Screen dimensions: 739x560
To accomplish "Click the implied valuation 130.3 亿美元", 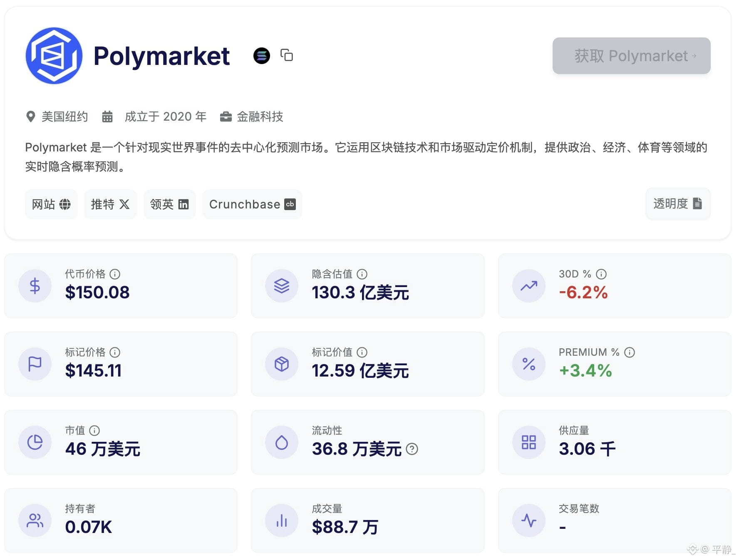I will [x=360, y=292].
